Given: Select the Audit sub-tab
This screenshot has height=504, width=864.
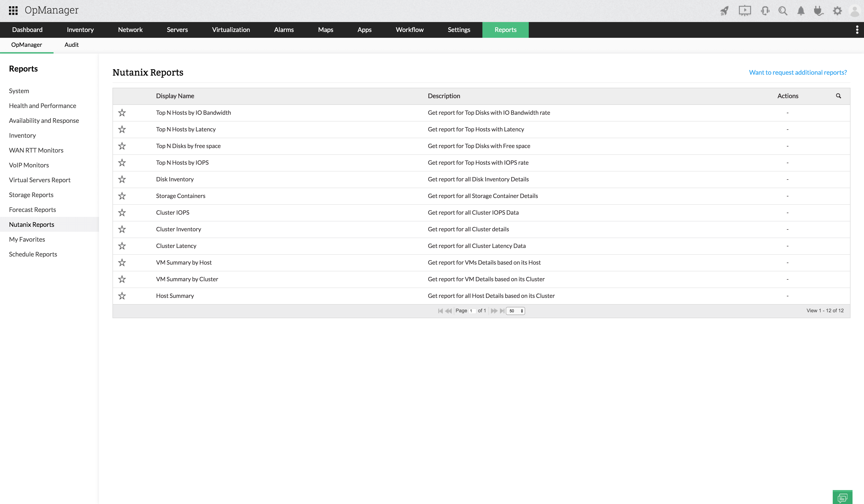Looking at the screenshot, I should click(71, 45).
